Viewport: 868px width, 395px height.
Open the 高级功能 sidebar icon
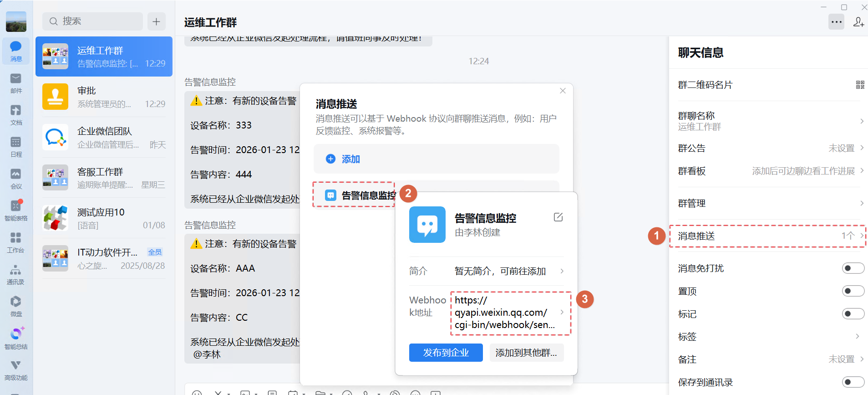coord(16,370)
